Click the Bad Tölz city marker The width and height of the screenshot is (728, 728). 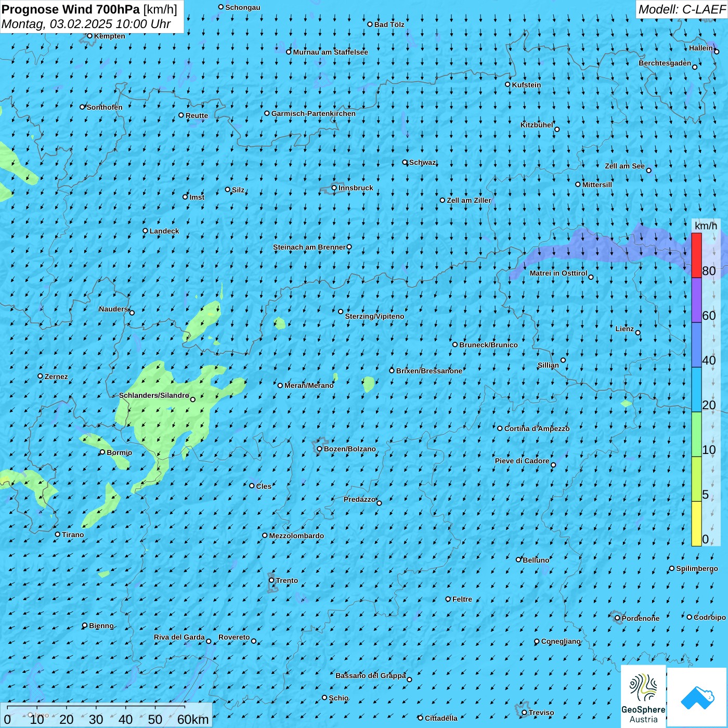coord(370,24)
